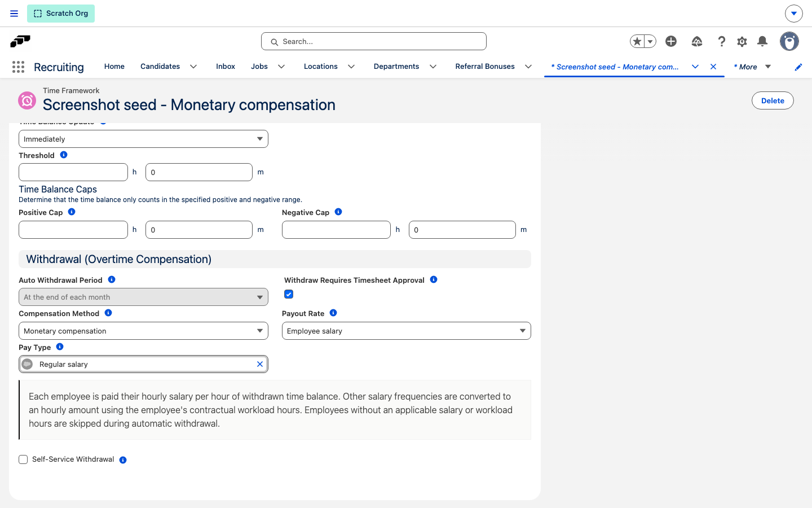This screenshot has width=812, height=508.
Task: Open the Immediately dropdown
Action: tap(143, 139)
